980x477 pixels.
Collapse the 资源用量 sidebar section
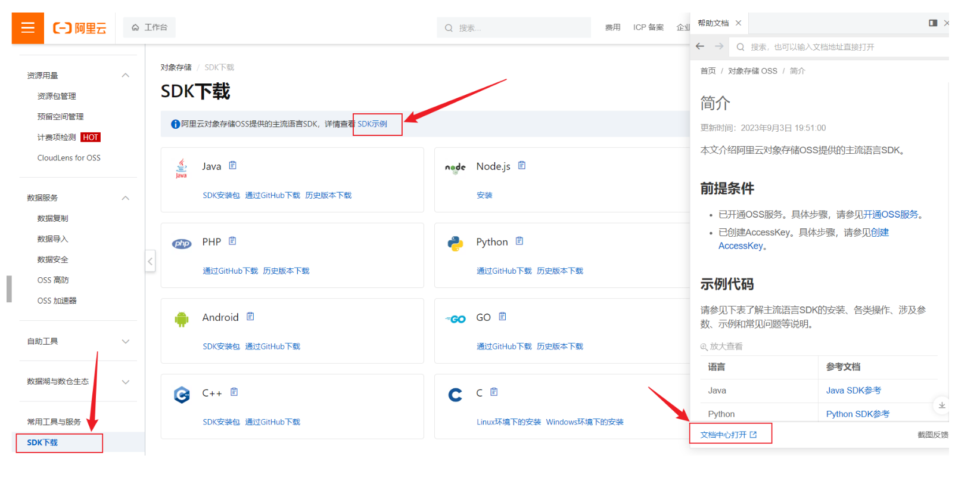[x=126, y=75]
